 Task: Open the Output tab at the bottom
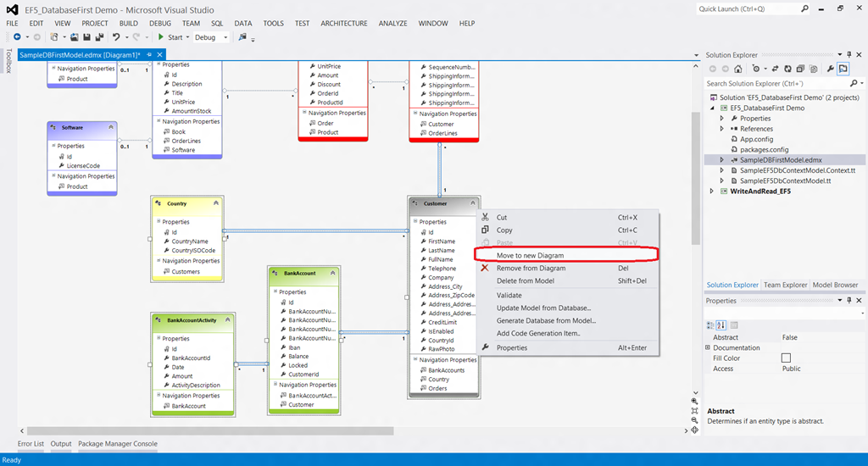(61, 444)
